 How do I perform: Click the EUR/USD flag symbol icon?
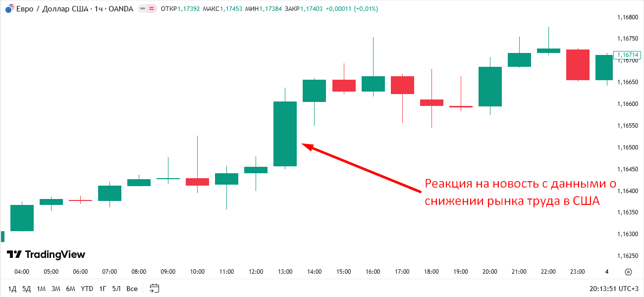point(9,9)
